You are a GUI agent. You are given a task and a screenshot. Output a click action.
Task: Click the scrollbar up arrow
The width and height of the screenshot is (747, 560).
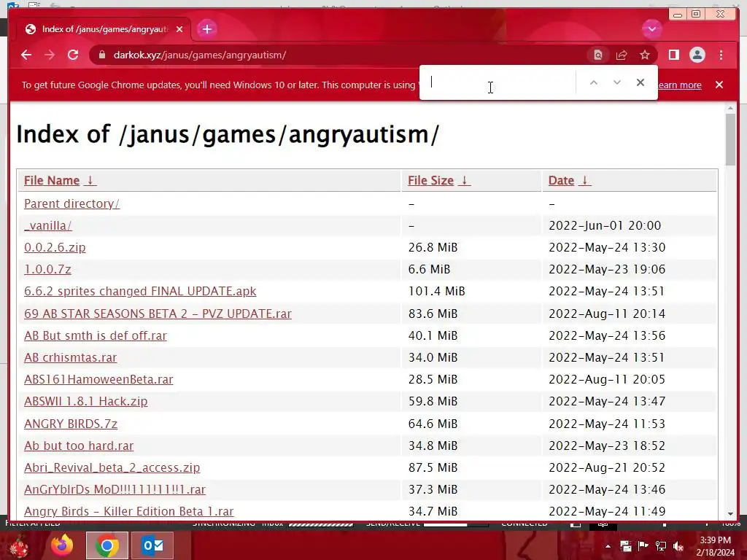[x=730, y=109]
